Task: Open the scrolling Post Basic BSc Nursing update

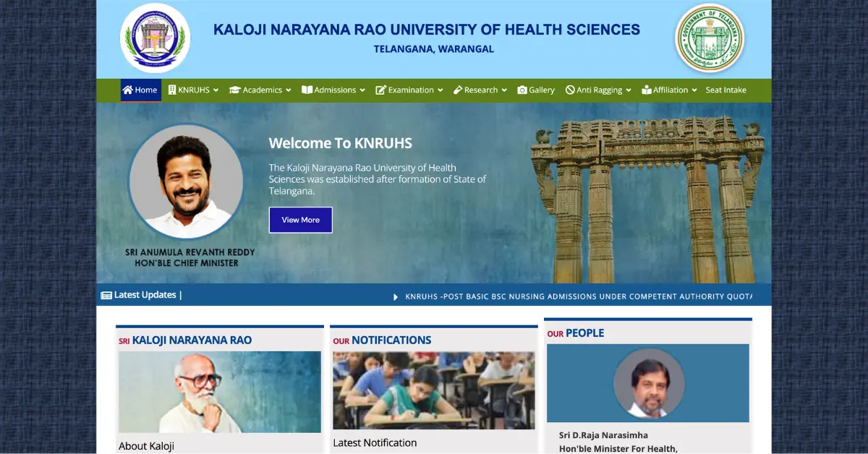Action: coord(577,296)
